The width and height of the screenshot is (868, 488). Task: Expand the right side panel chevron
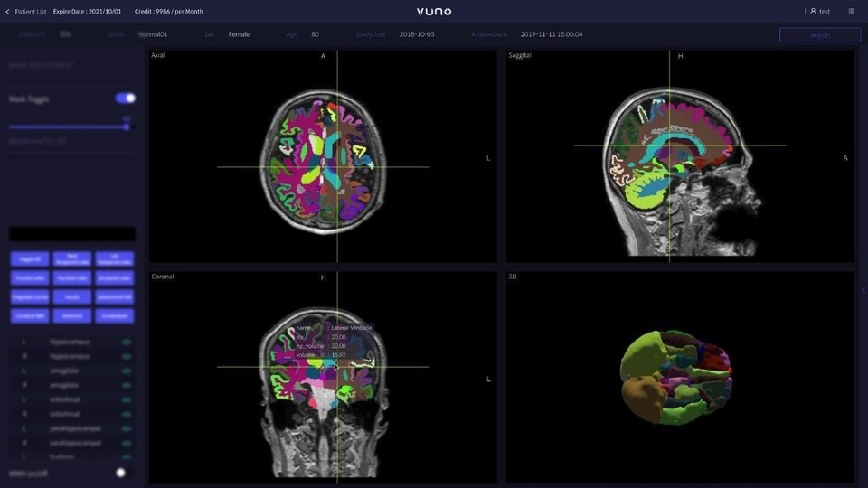pos(863,290)
